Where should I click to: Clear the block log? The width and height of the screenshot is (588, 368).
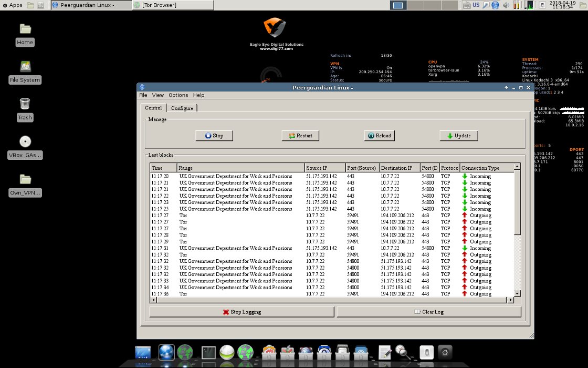coord(428,312)
